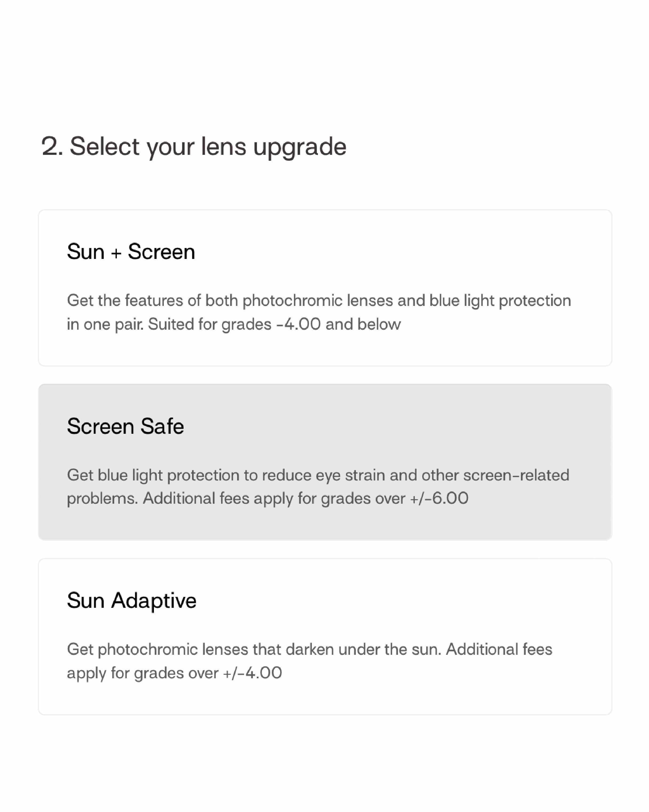
Task: Click the 'Screen Safe' option title
Action: pyautogui.click(x=125, y=426)
